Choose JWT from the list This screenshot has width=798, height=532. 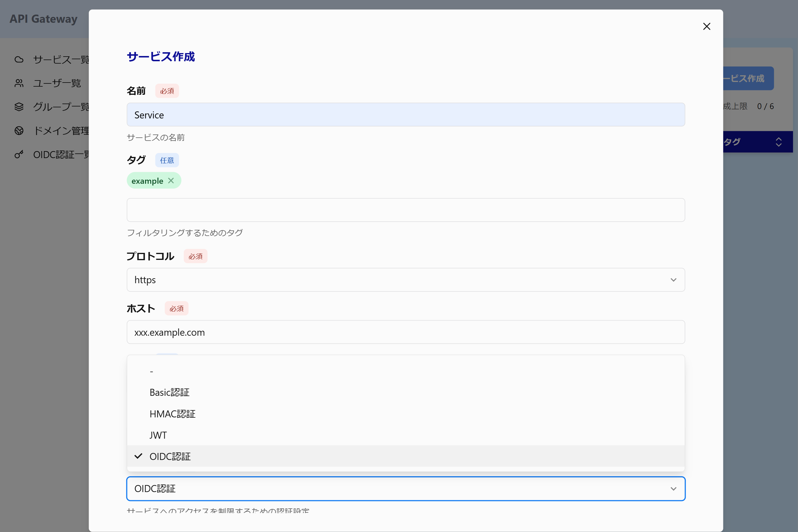pos(406,435)
